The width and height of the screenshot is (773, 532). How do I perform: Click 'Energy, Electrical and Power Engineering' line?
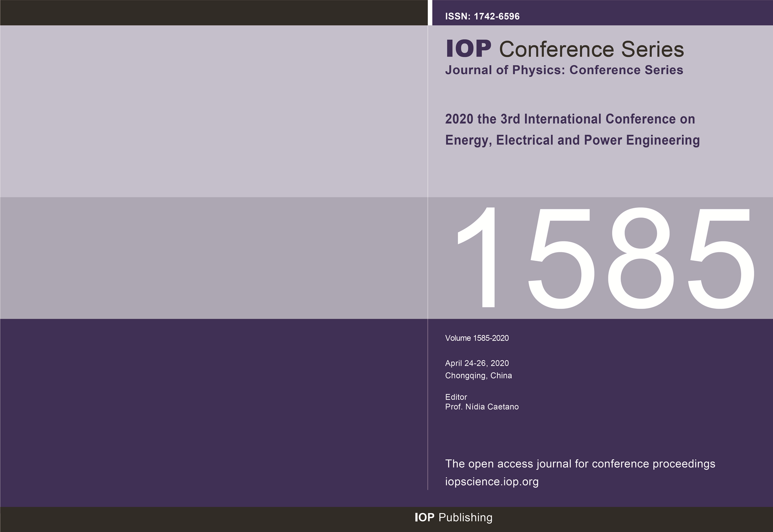click(x=572, y=140)
